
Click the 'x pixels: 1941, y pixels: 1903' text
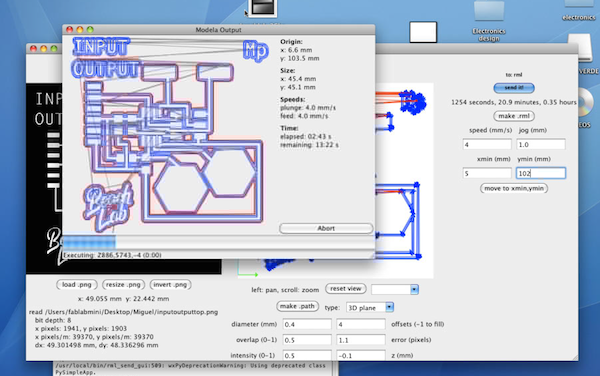coord(81,329)
